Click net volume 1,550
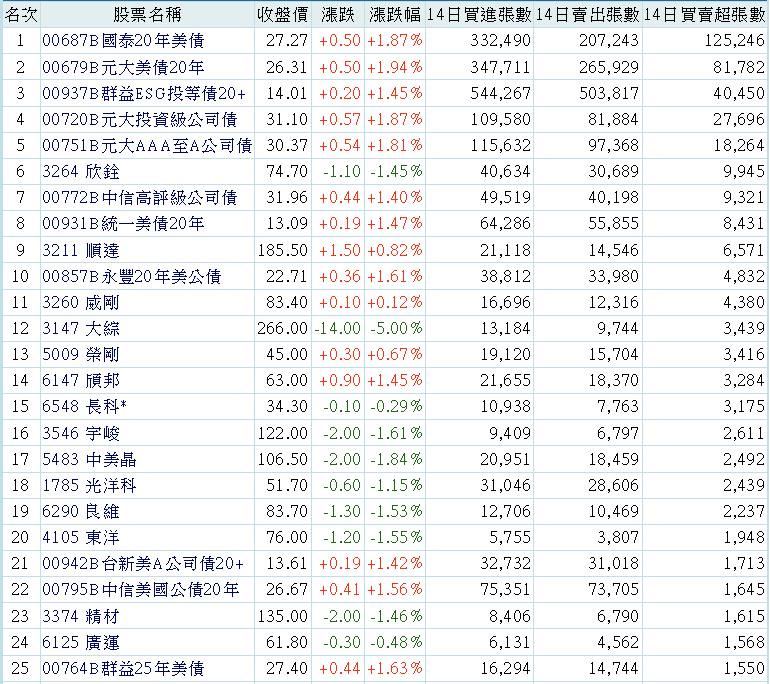This screenshot has width=770, height=684. (x=743, y=668)
